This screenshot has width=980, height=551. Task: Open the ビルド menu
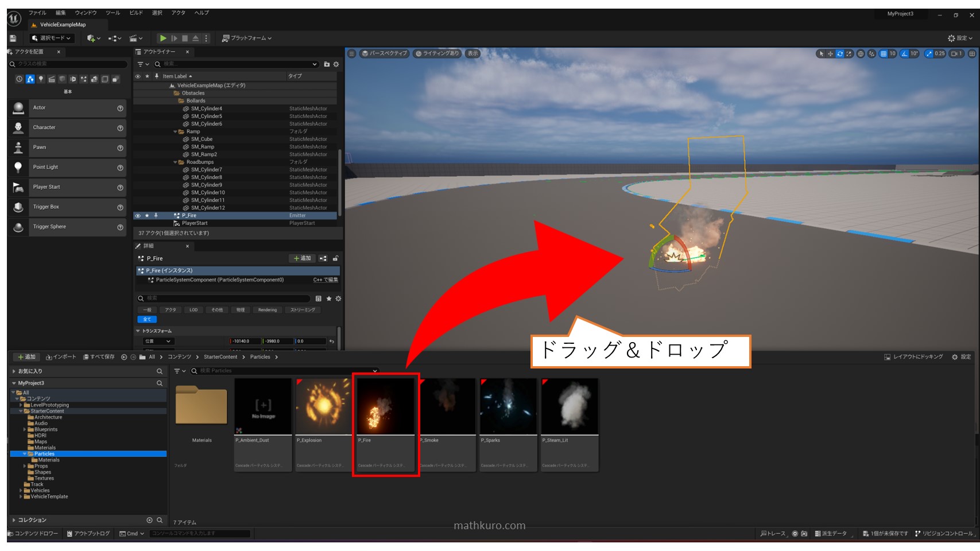(x=136, y=13)
